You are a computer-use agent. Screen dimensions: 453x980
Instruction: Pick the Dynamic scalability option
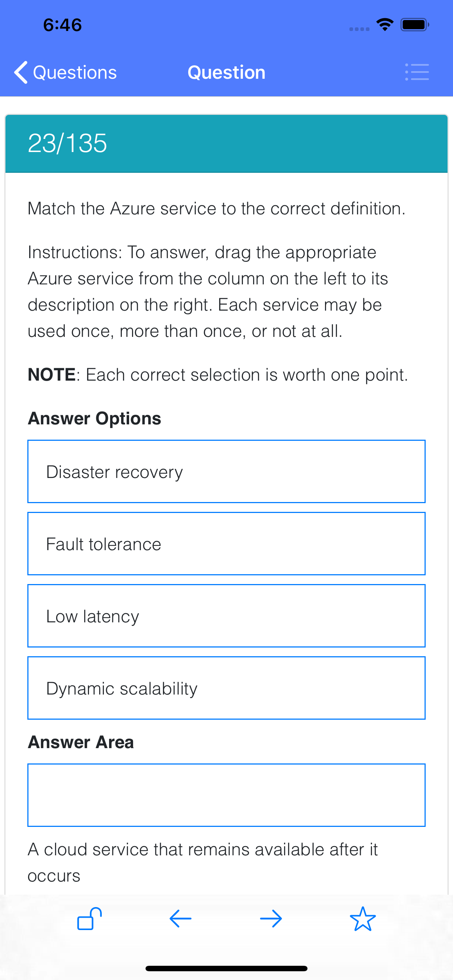(226, 688)
